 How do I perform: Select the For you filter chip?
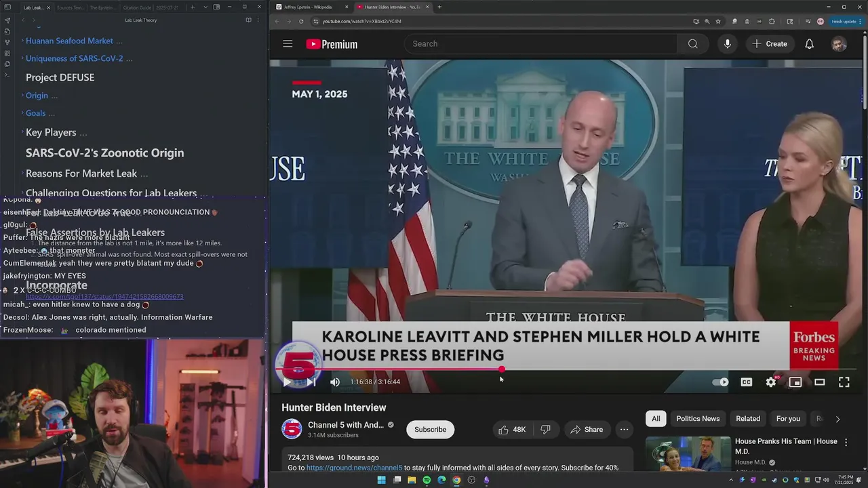(788, 419)
